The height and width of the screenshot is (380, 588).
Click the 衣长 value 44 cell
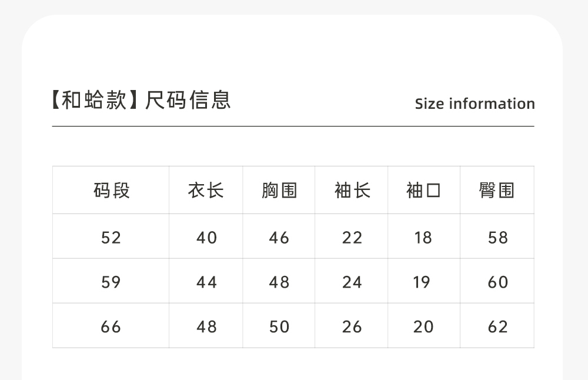tap(206, 282)
